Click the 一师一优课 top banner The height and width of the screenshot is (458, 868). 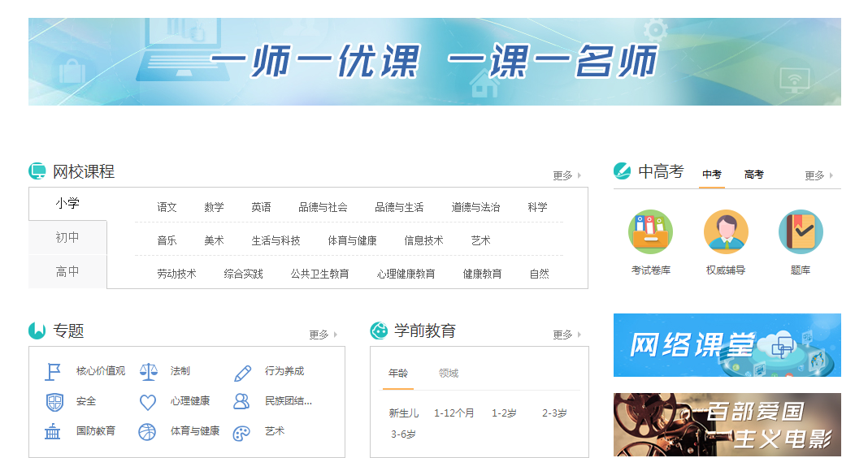coord(435,62)
